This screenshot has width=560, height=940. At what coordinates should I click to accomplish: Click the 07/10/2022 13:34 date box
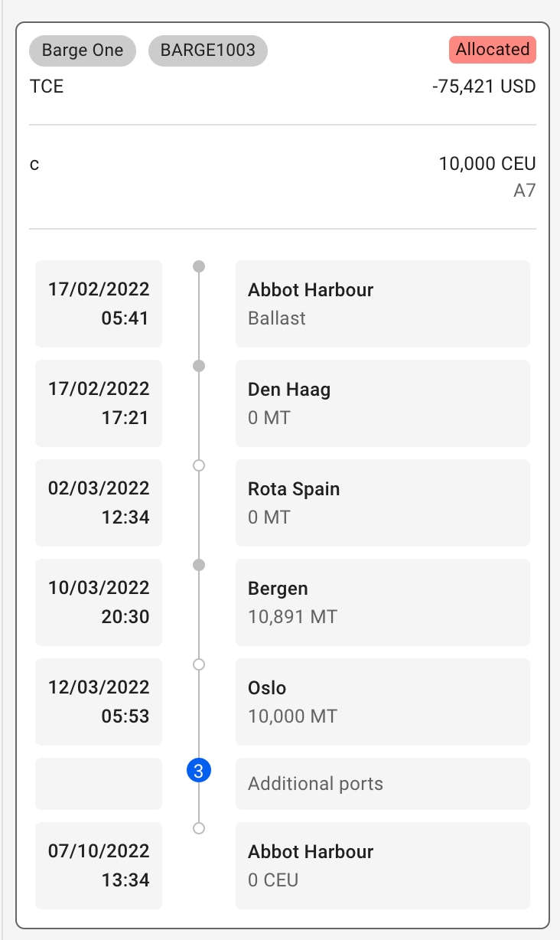click(99, 866)
